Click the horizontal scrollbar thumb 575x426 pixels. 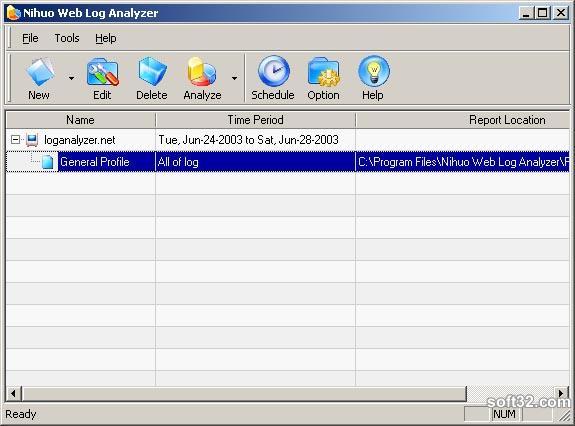(244, 394)
